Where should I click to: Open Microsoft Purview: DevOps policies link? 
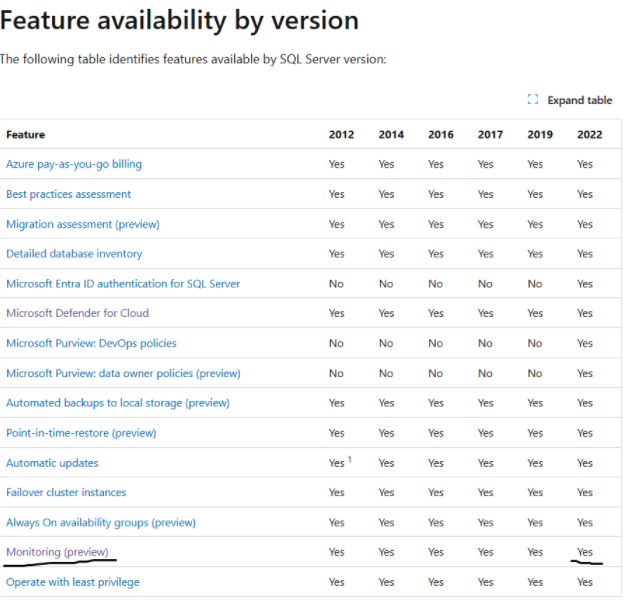(91, 343)
